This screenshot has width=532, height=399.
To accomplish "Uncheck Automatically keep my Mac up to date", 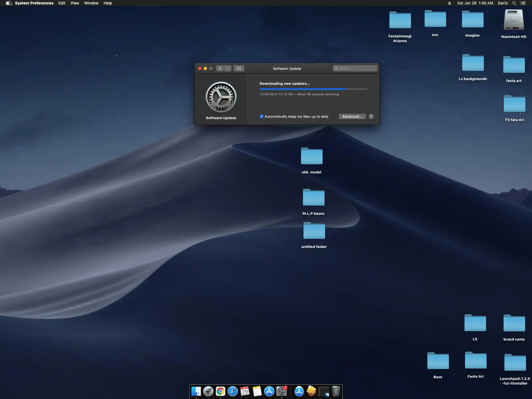I will click(262, 116).
